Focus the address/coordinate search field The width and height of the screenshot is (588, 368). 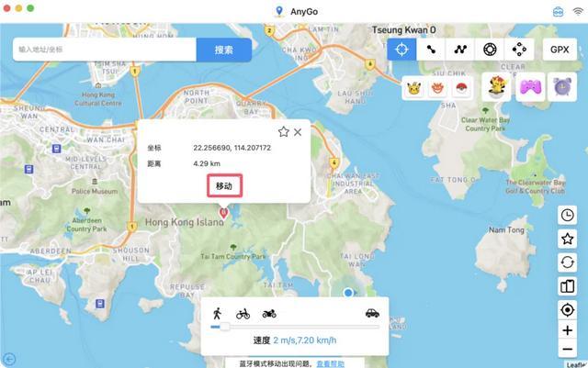(x=105, y=50)
